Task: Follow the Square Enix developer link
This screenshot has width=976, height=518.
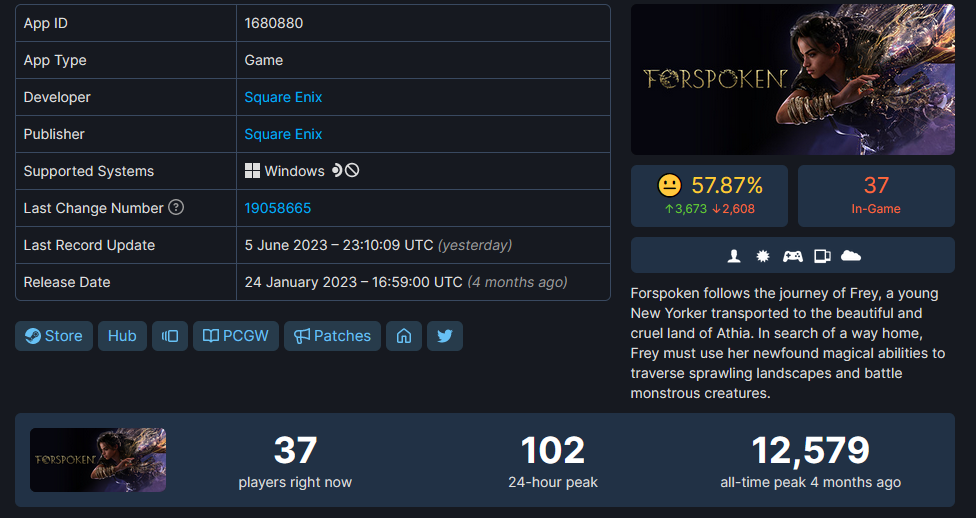Action: tap(283, 97)
